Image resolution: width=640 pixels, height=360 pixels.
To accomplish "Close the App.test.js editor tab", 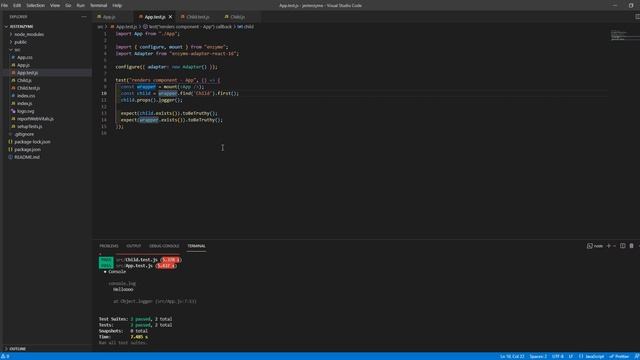I will coord(171,17).
